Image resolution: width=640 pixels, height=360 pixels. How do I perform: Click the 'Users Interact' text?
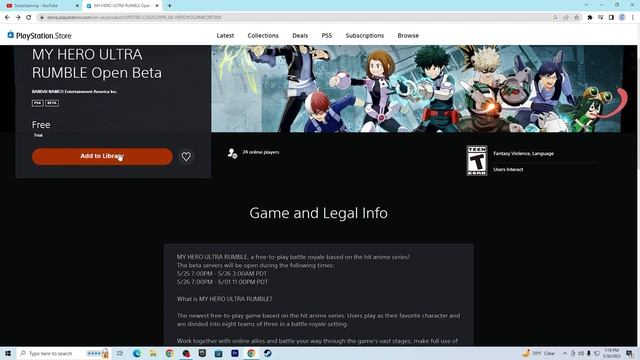click(x=508, y=169)
